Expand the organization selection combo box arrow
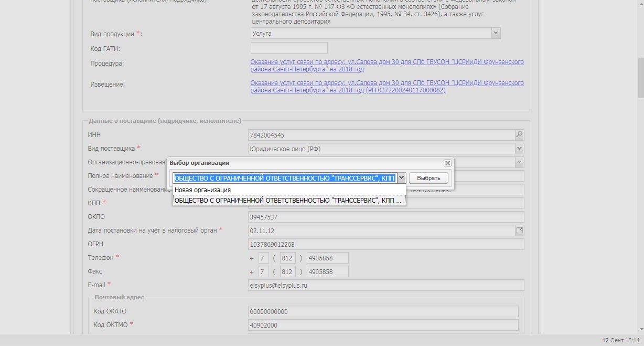 (x=401, y=178)
